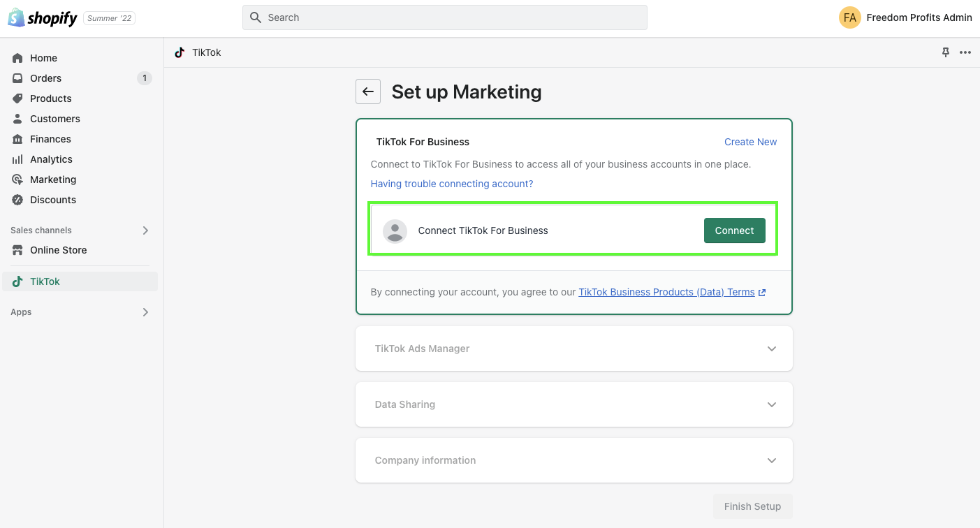
Task: Open Freedom Profits Admin account menu
Action: click(x=905, y=17)
